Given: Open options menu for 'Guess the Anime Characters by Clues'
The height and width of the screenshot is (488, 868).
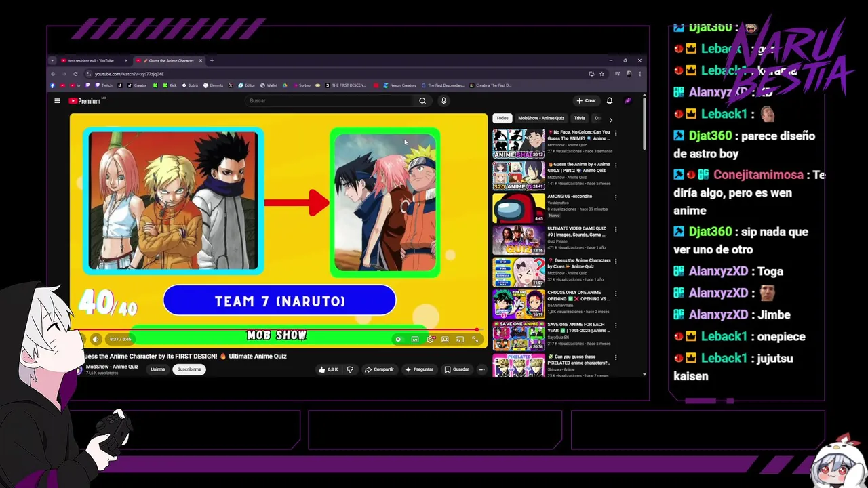Looking at the screenshot, I should pyautogui.click(x=616, y=261).
